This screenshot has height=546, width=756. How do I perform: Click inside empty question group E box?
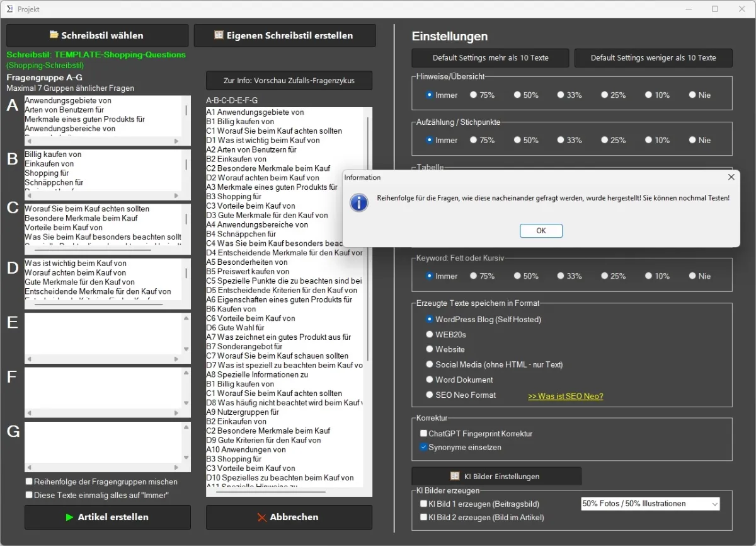coord(103,334)
